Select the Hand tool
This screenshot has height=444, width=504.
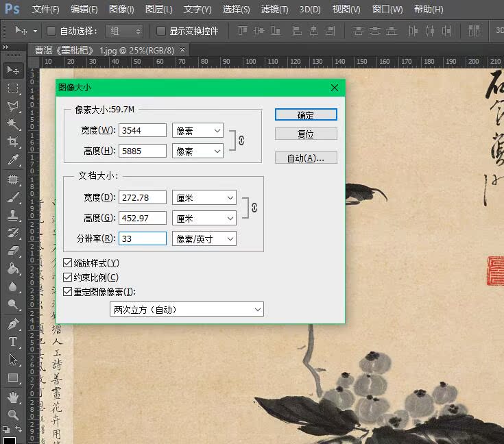click(13, 397)
